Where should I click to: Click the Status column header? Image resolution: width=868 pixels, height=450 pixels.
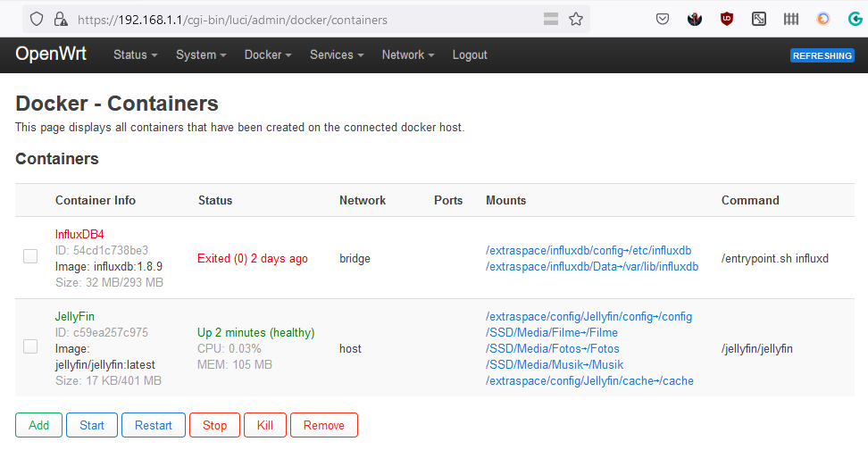215,200
